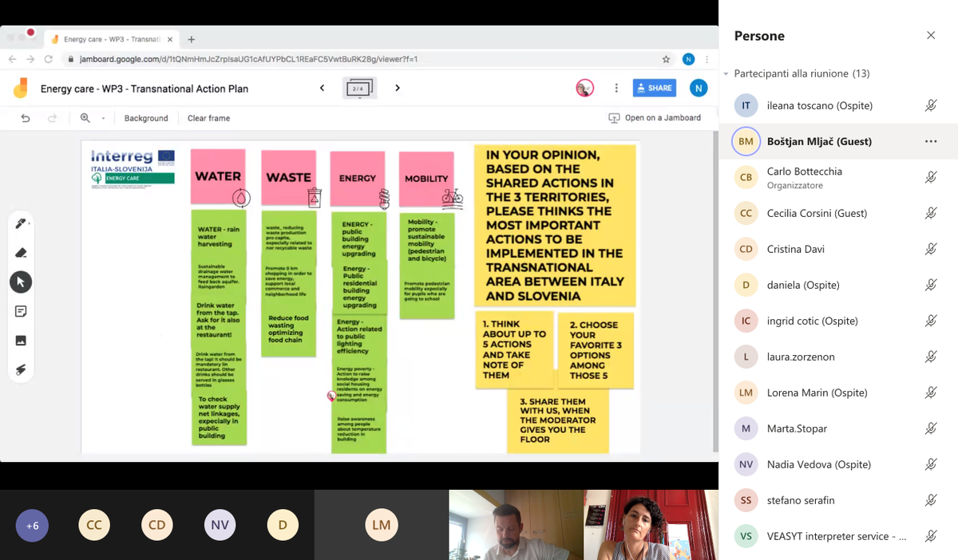The height and width of the screenshot is (560, 958).
Task: Select the pink WASTE sticky note
Action: (288, 177)
